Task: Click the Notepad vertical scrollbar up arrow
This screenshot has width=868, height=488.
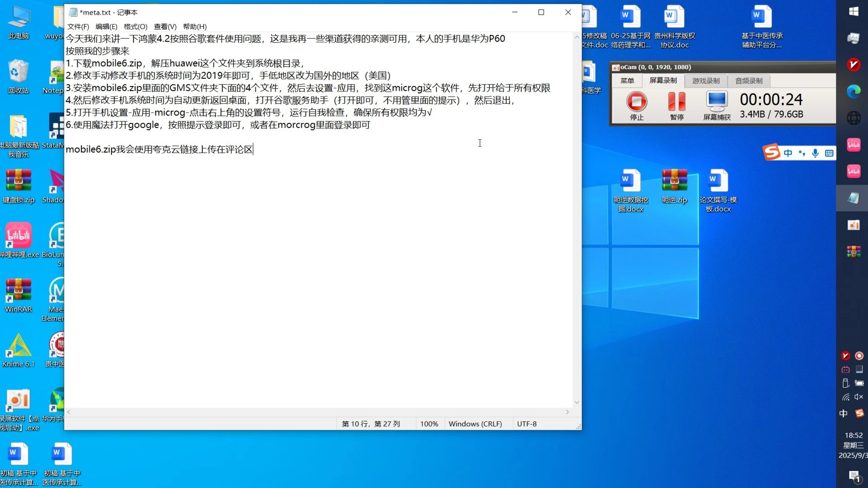Action: (577, 36)
